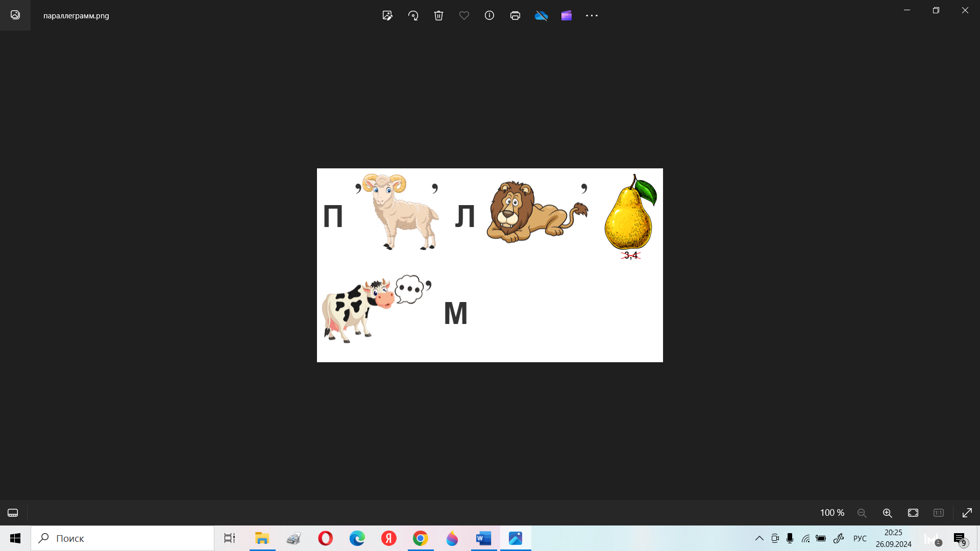
Task: Open File Explorer from taskbar
Action: click(262, 538)
